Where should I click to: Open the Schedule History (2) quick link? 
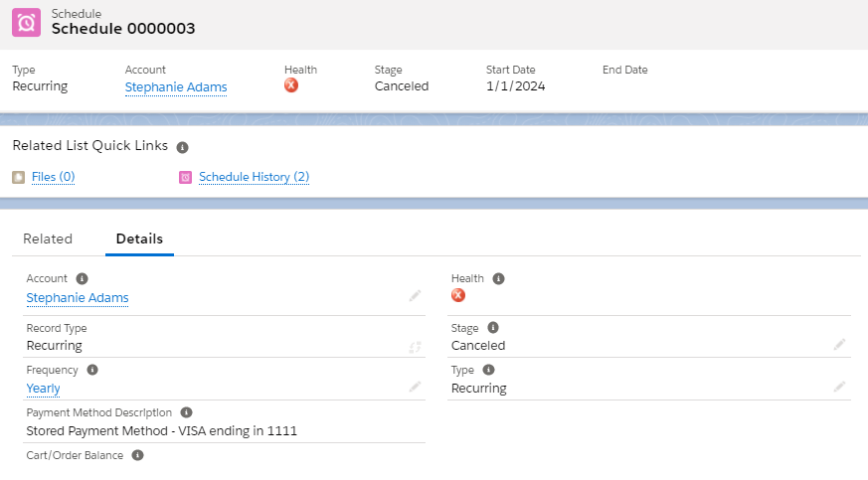pyautogui.click(x=254, y=177)
